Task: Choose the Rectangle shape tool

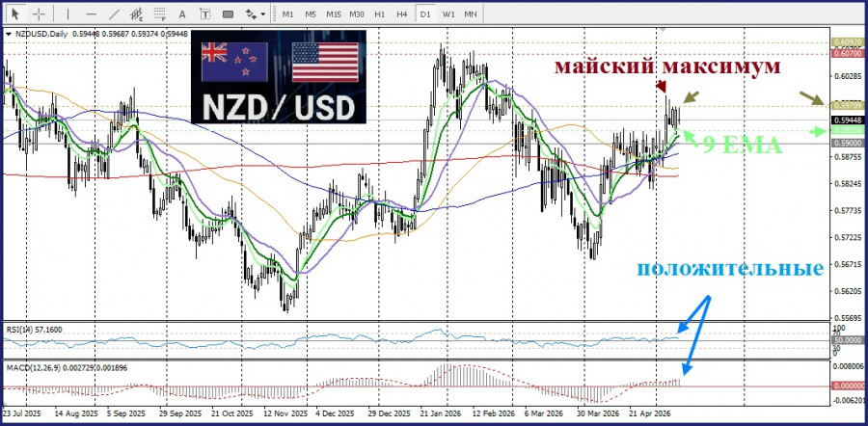Action: point(228,13)
